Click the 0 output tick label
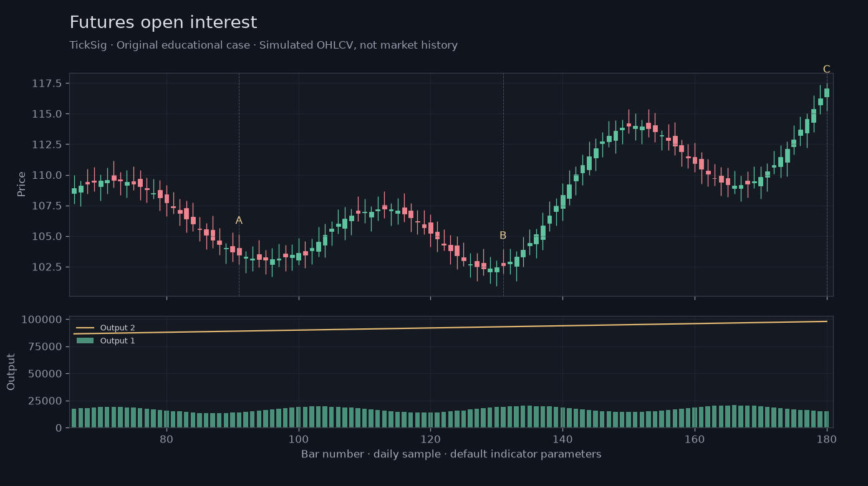The width and height of the screenshot is (868, 486). 59,428
